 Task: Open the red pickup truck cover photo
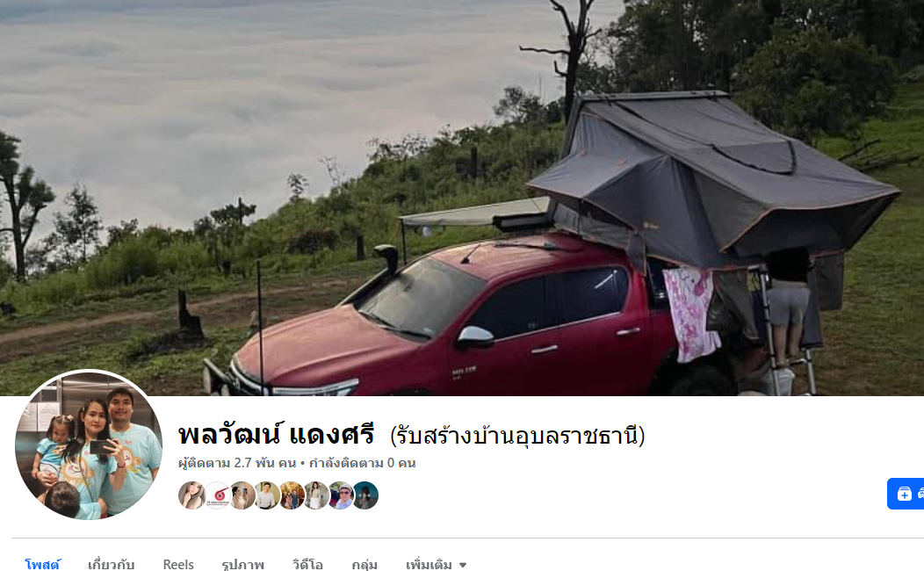pos(462,198)
